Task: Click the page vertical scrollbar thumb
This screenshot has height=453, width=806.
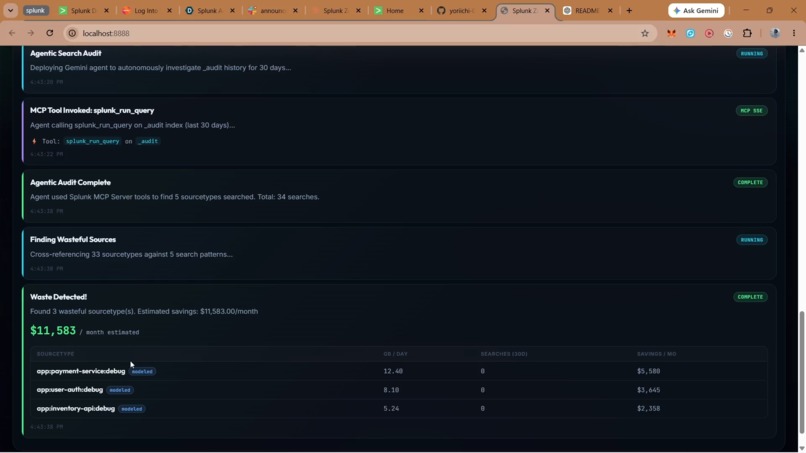Action: point(802,372)
